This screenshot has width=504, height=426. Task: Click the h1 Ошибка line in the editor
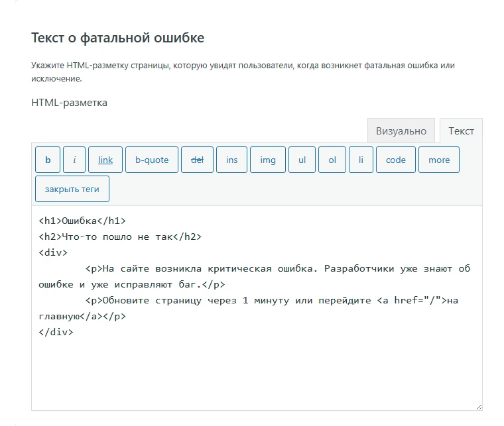pos(82,221)
